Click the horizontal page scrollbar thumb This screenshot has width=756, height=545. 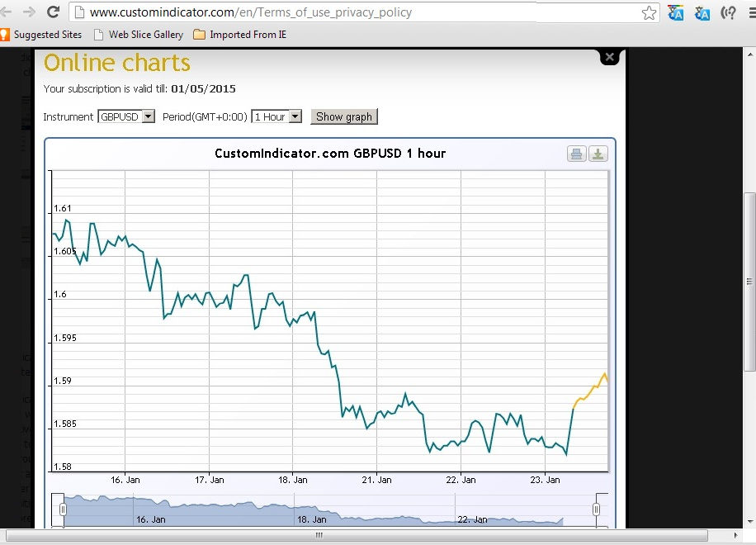(357, 535)
